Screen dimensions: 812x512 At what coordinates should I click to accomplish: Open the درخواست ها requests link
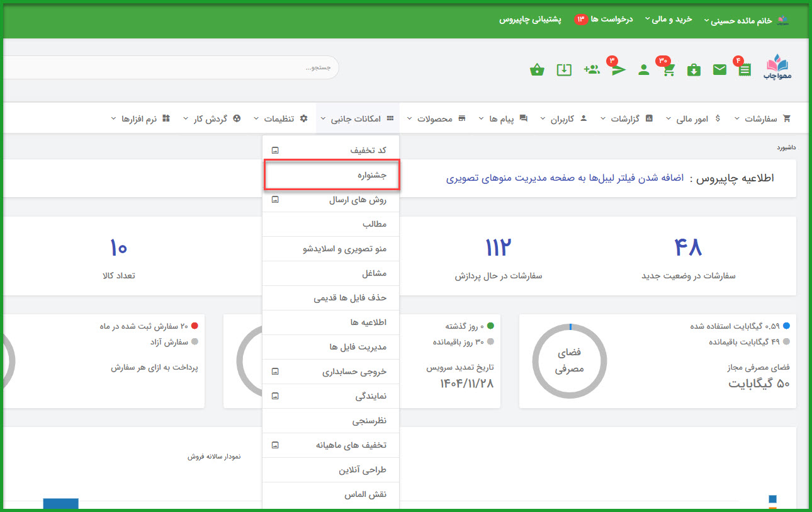point(604,20)
